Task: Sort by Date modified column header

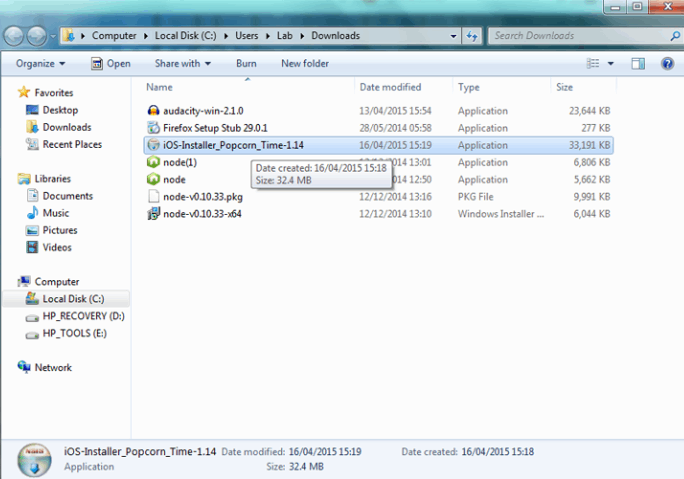Action: (x=390, y=87)
